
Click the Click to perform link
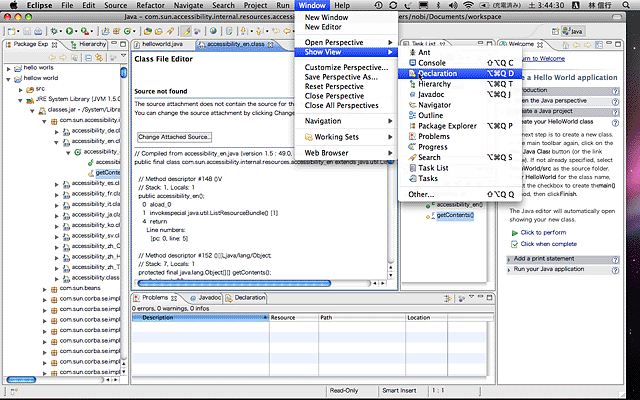pyautogui.click(x=543, y=233)
